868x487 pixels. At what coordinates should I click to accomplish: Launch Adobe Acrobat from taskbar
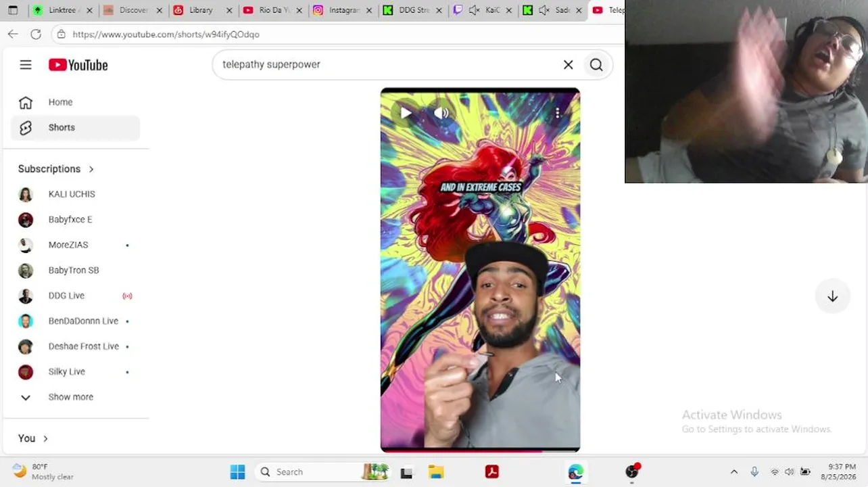[x=492, y=472]
